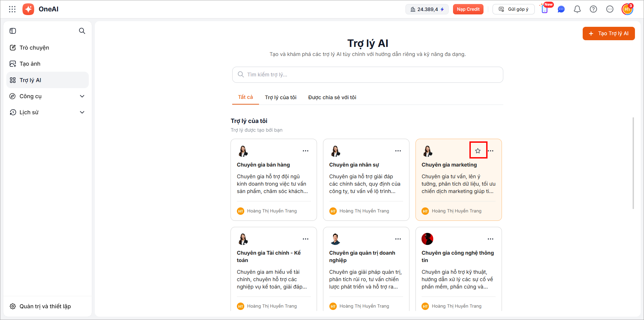Open Chuyên gia Tài chính - Kế toán title
The image size is (644, 320).
269,257
